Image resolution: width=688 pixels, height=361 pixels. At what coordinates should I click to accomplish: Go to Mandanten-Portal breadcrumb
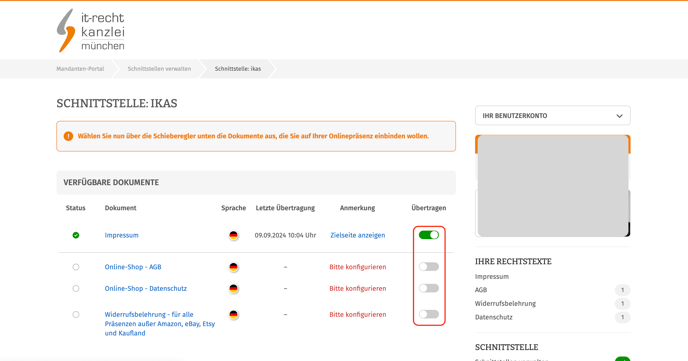(80, 69)
